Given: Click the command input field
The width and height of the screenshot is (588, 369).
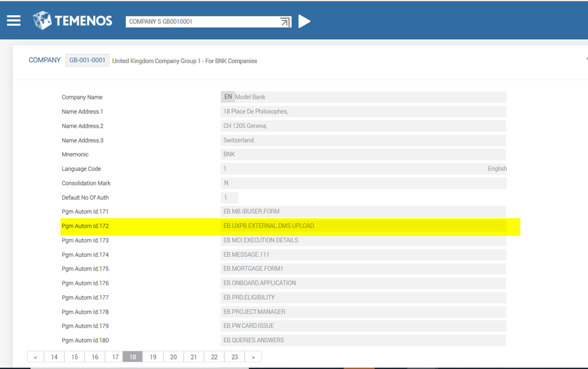Looking at the screenshot, I should 201,22.
